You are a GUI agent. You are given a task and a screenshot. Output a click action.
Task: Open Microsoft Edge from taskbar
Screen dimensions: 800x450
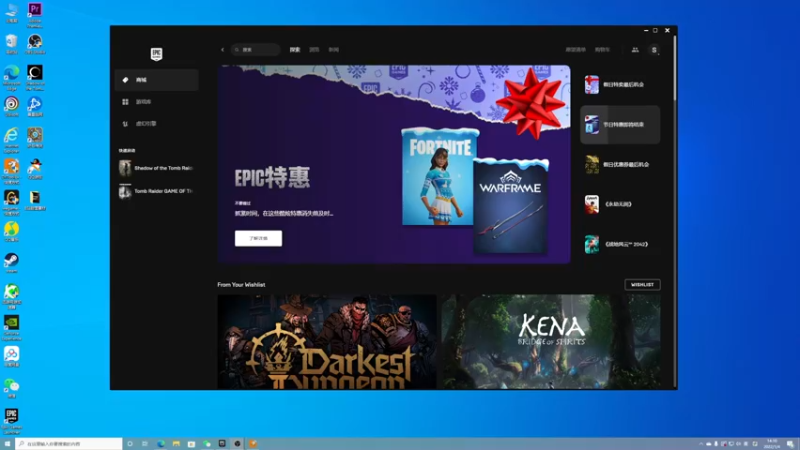click(161, 444)
